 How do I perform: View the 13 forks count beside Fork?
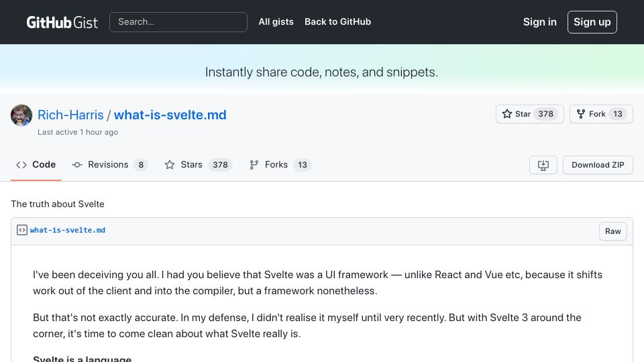(618, 114)
